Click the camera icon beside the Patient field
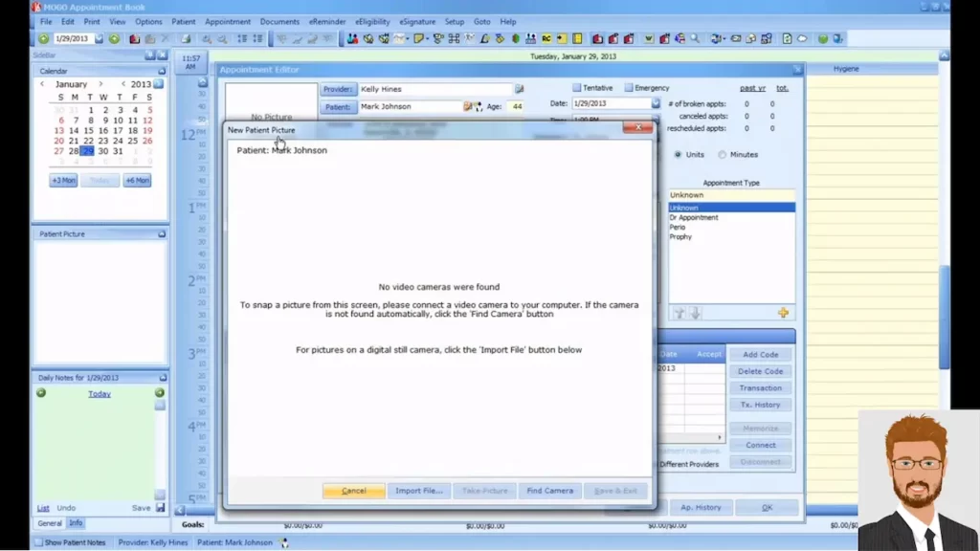 (x=467, y=106)
